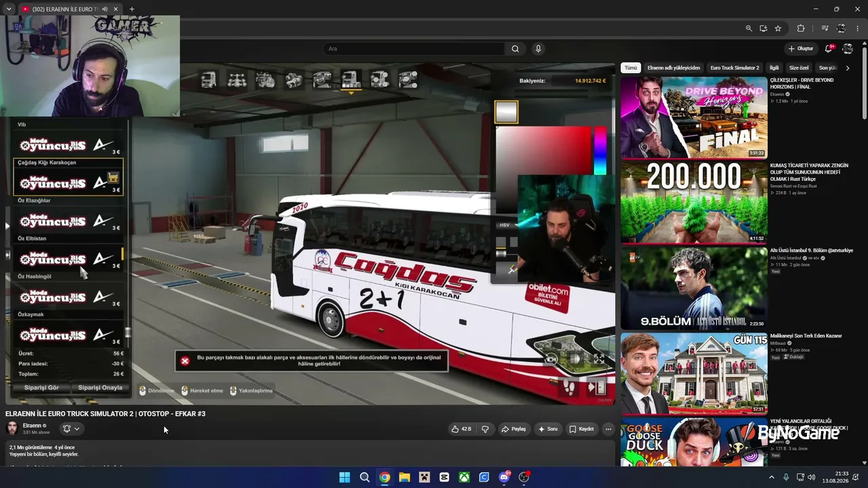The image size is (868, 488).
Task: Click 'Siparişi Gör' in the game panel
Action: (41, 388)
